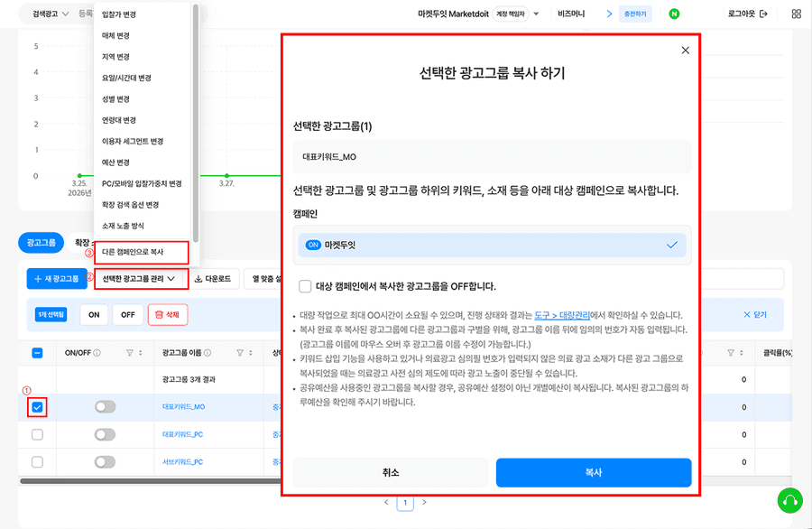Click the 삭제 trash icon
The image size is (812, 529).
(159, 315)
